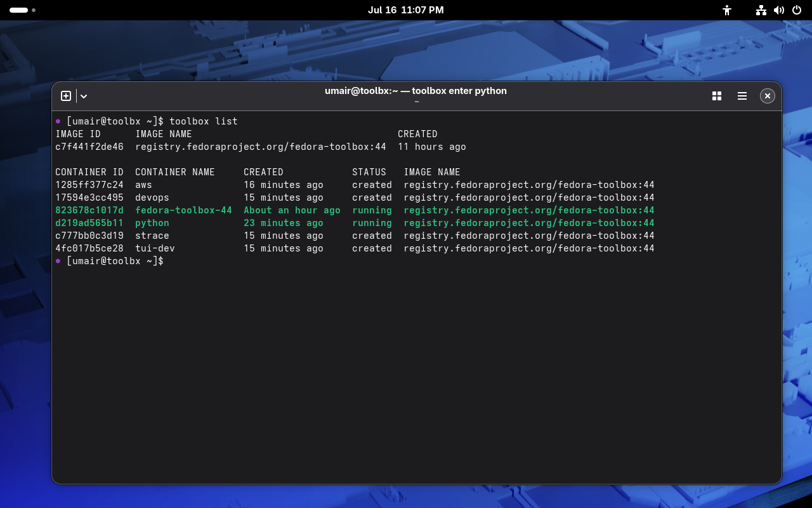
Task: Click the volume speaker icon
Action: [779, 10]
